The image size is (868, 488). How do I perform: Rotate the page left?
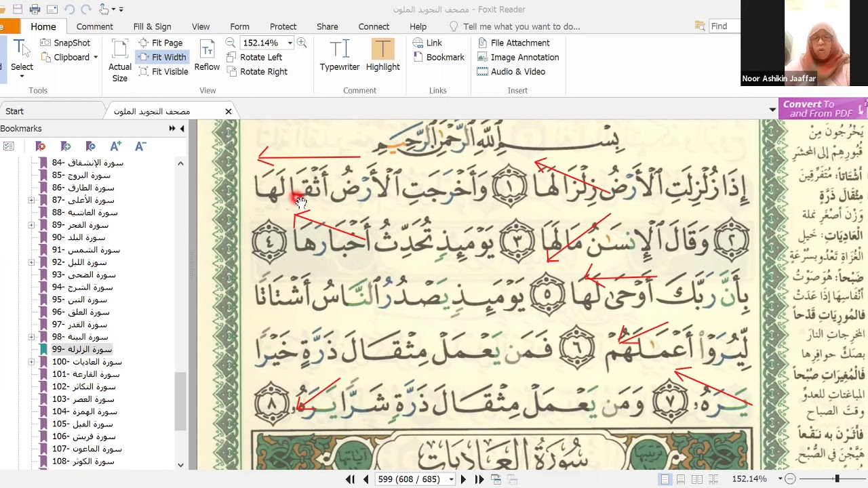[x=254, y=57]
